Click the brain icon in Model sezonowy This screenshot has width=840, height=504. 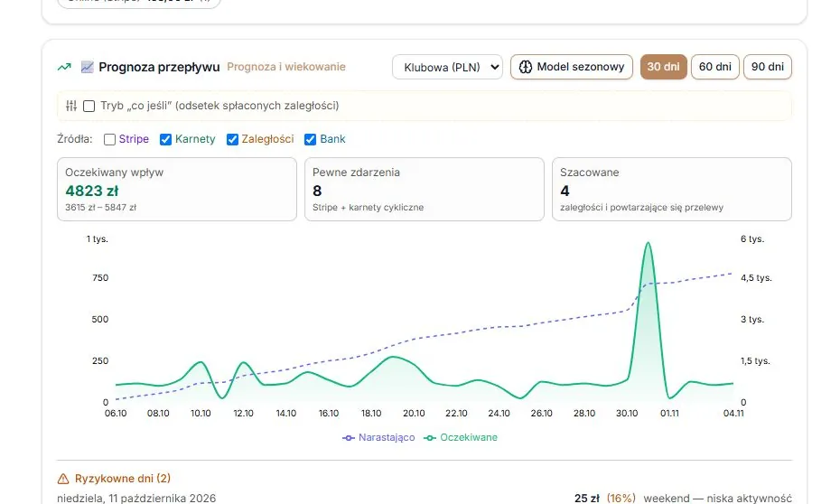click(526, 67)
